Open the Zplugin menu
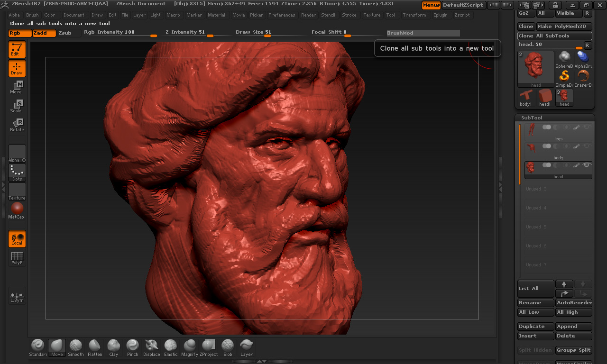This screenshot has width=607, height=364. coord(440,15)
